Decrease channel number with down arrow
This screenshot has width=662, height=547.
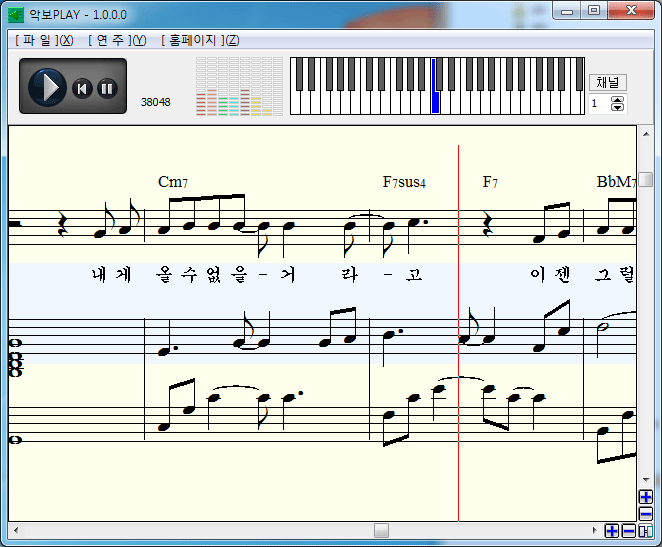pyautogui.click(x=617, y=107)
